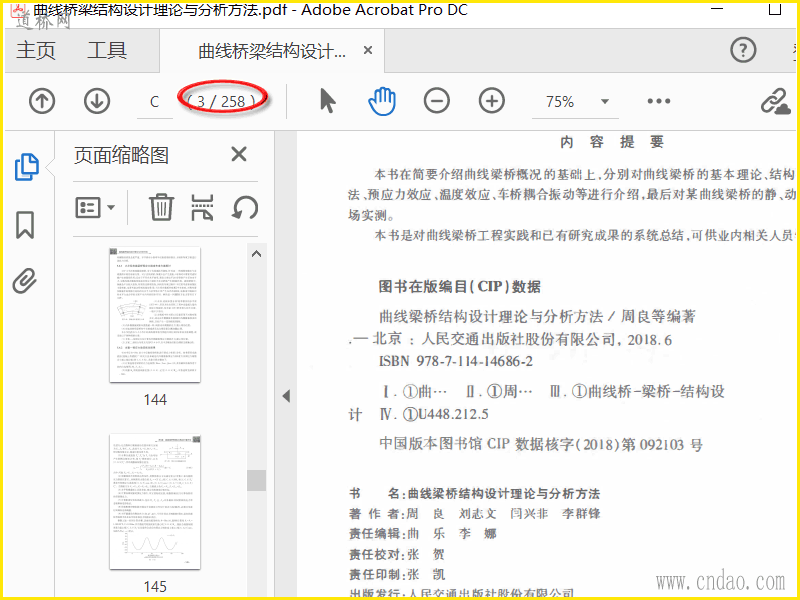Open the attachments paperclip panel
The height and width of the screenshot is (600, 800).
pos(25,281)
